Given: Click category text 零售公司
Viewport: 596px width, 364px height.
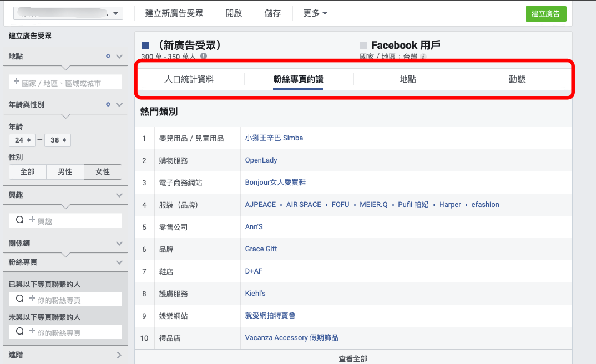Looking at the screenshot, I should click(173, 227).
